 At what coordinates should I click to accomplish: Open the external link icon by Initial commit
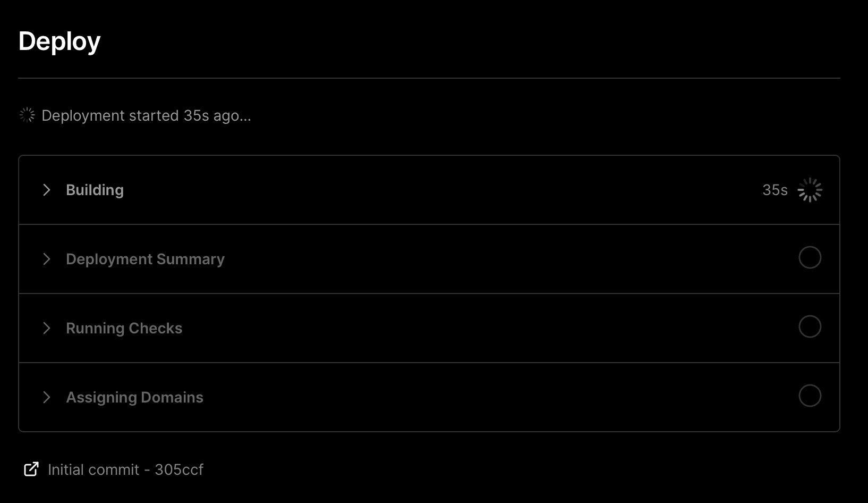tap(31, 469)
